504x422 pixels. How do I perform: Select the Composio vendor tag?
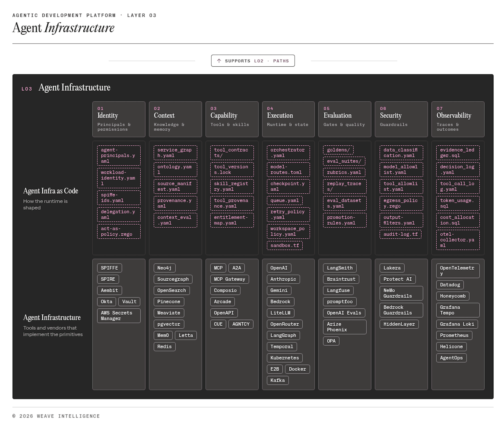point(225,291)
